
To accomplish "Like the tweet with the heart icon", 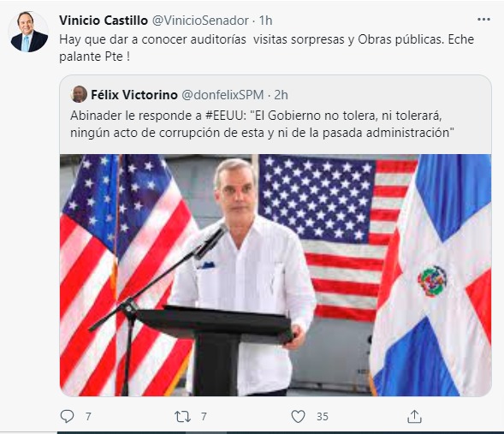I will click(298, 417).
